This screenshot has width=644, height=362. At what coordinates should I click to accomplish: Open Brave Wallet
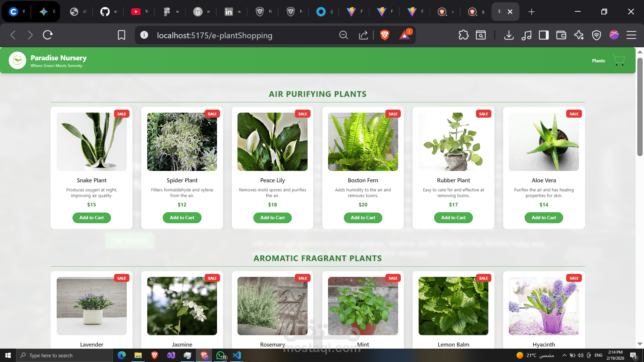pos(561,35)
